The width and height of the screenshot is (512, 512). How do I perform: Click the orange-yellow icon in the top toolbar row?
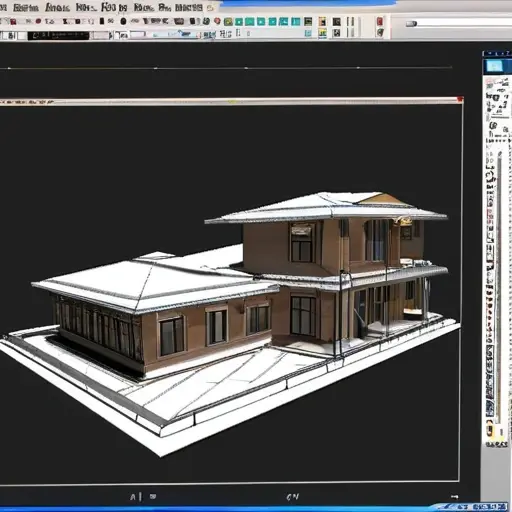pos(322,22)
